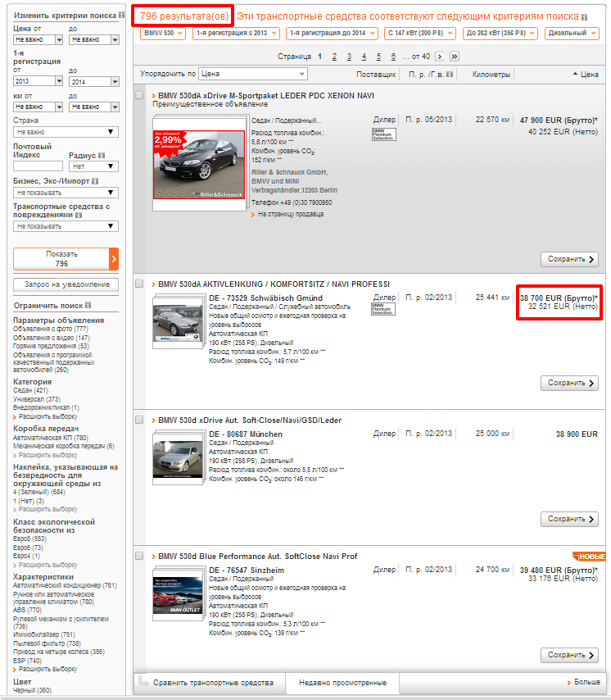611x700 pixels.
Task: Open first registration 'от' dropdown showing 2013
Action: point(38,81)
